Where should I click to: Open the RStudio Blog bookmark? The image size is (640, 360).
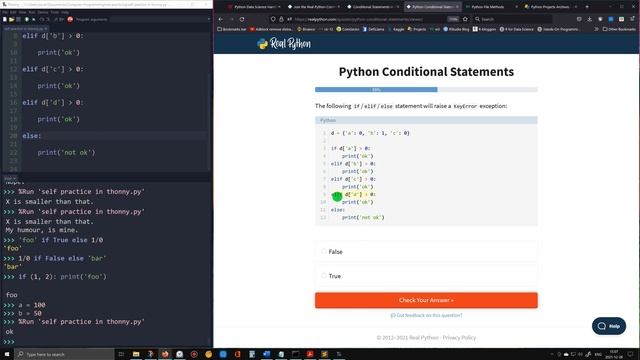(456, 29)
